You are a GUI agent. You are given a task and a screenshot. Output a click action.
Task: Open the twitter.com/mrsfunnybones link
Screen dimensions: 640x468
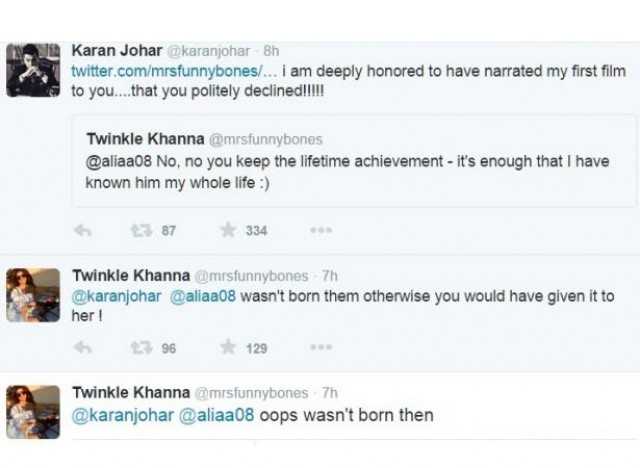[177, 69]
